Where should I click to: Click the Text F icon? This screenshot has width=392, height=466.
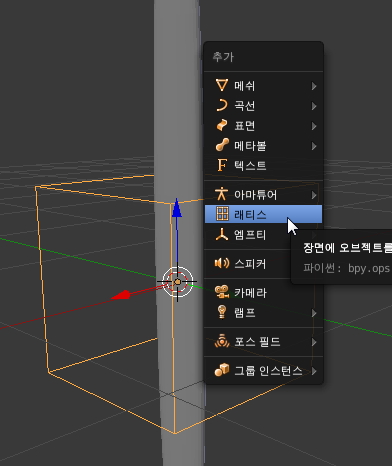(x=222, y=165)
